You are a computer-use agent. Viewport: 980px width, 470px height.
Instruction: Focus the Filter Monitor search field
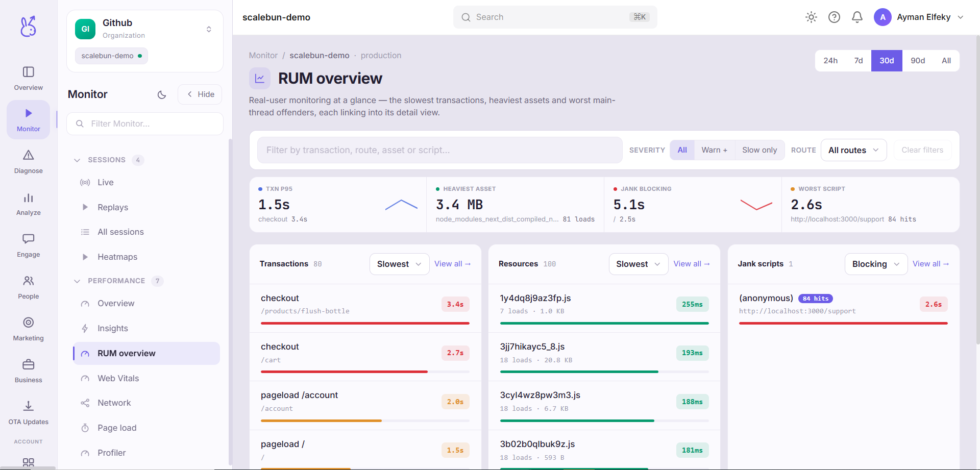(x=145, y=123)
